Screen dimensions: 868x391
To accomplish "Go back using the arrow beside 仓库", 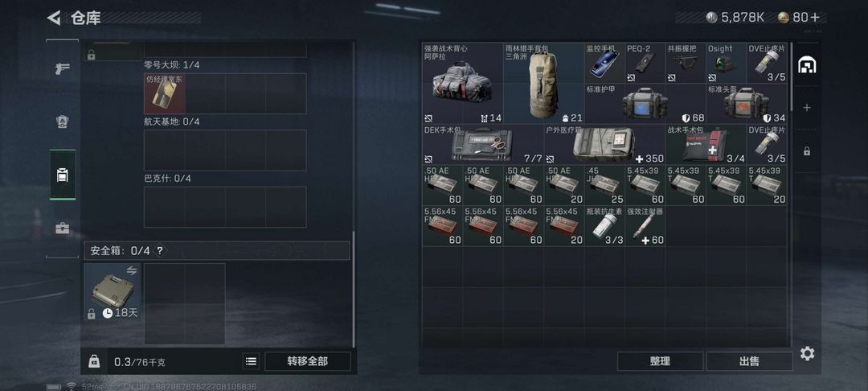I will [54, 18].
